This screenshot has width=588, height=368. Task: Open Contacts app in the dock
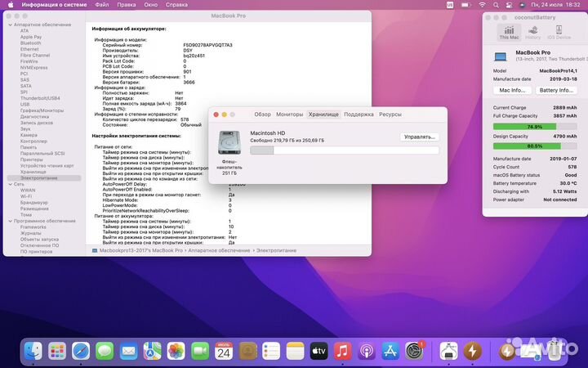pos(247,351)
